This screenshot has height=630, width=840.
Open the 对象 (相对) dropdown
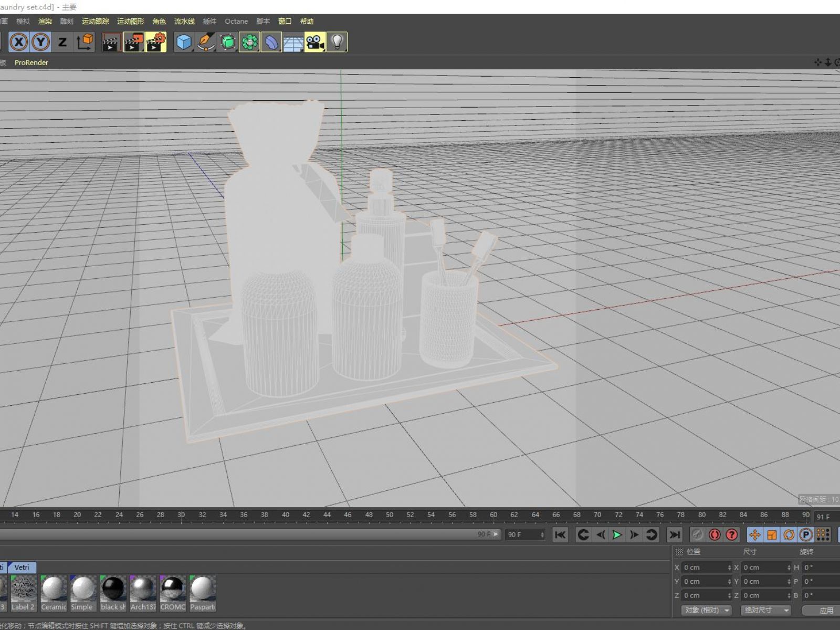click(706, 610)
